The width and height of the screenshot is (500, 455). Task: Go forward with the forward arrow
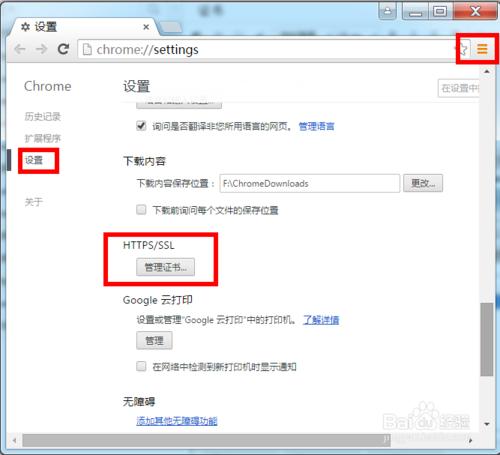[x=42, y=49]
